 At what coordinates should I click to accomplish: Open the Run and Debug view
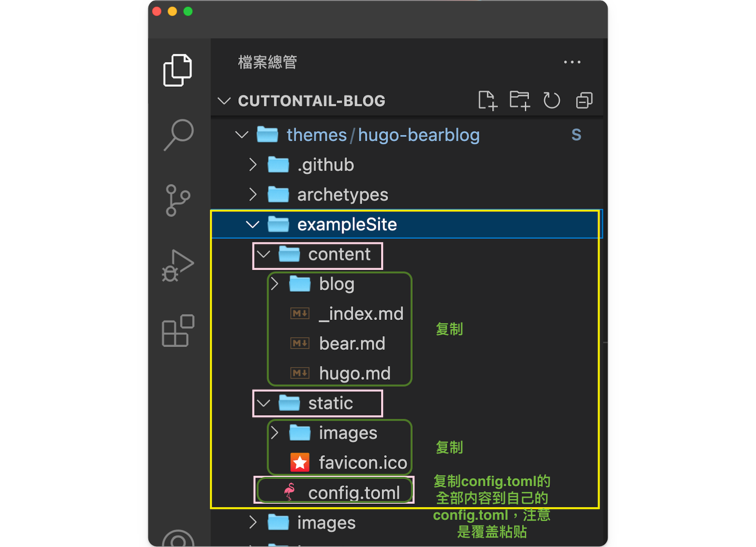pyautogui.click(x=177, y=266)
